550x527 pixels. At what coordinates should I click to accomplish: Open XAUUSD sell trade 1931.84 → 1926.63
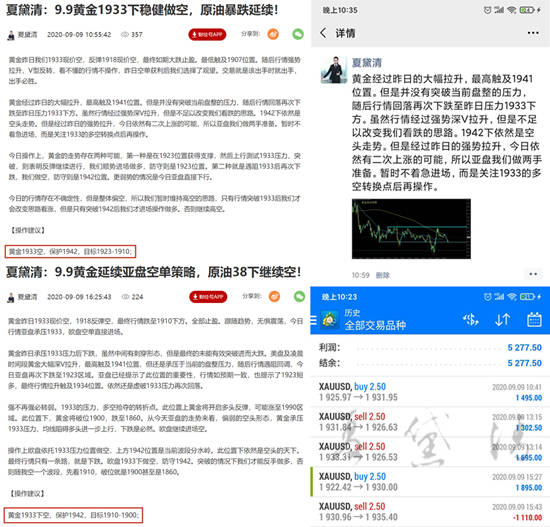(430, 422)
